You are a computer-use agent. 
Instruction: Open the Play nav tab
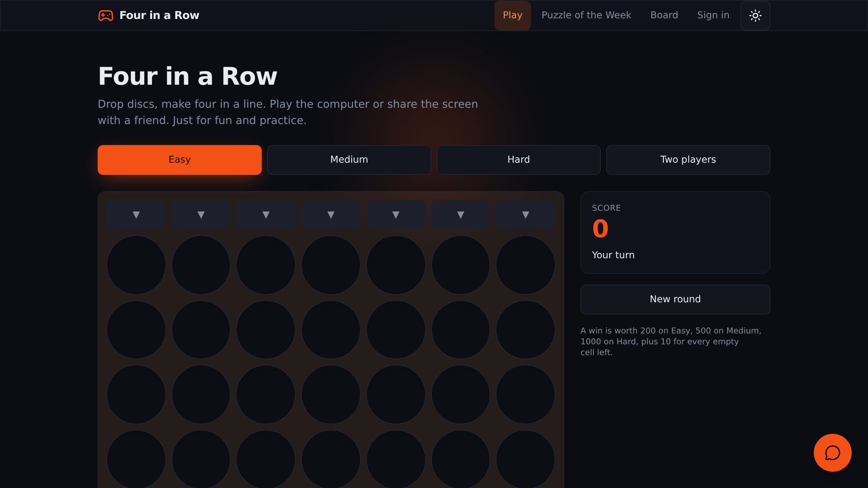[512, 15]
